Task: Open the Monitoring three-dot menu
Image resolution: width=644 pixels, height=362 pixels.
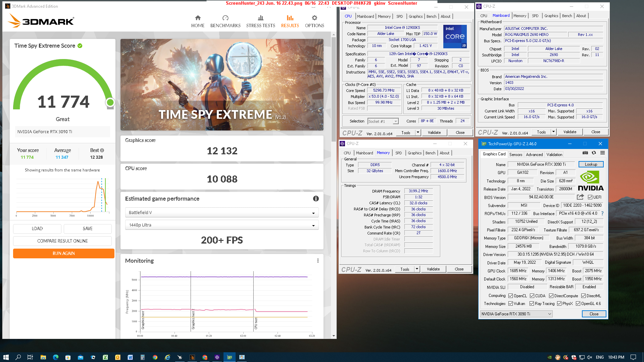Action: tap(318, 261)
